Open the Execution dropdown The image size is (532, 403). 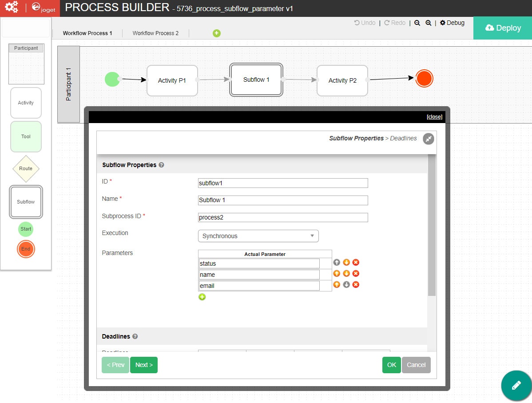(x=258, y=236)
